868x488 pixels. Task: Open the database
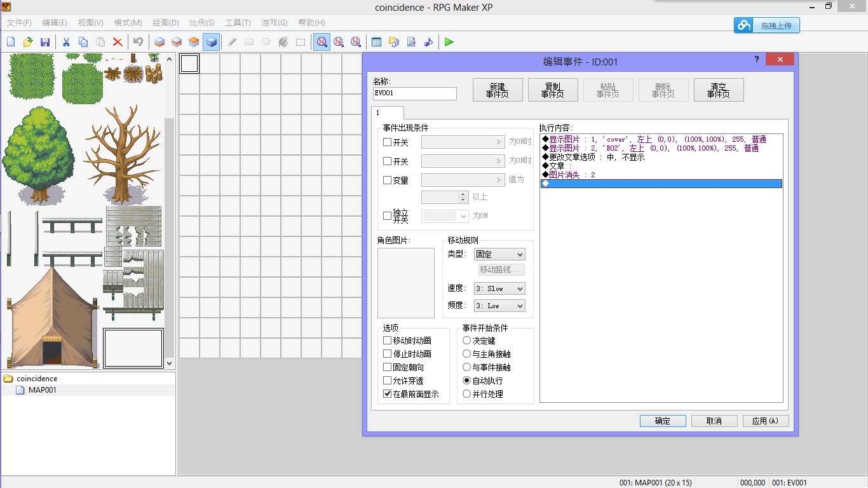(x=377, y=42)
